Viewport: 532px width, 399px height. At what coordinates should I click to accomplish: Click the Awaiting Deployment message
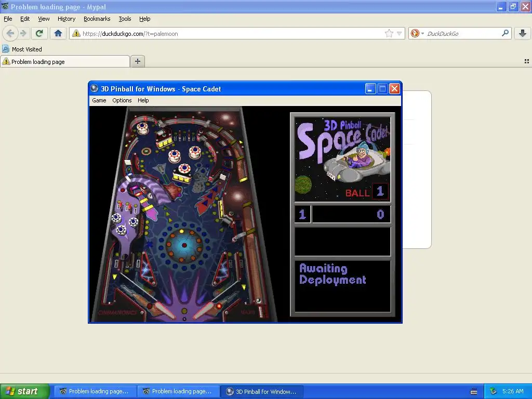[x=332, y=274]
